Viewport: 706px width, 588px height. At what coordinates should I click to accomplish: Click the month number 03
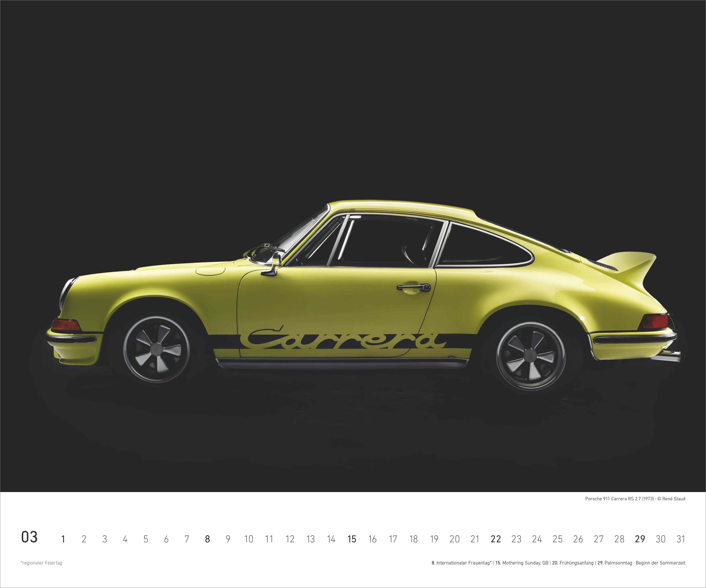(x=29, y=537)
